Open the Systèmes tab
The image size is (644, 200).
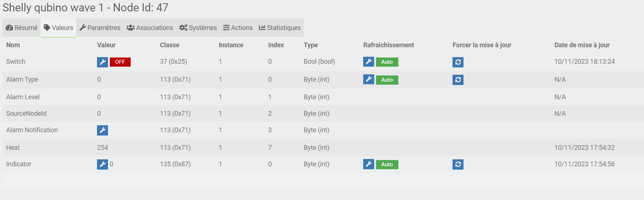pyautogui.click(x=198, y=28)
